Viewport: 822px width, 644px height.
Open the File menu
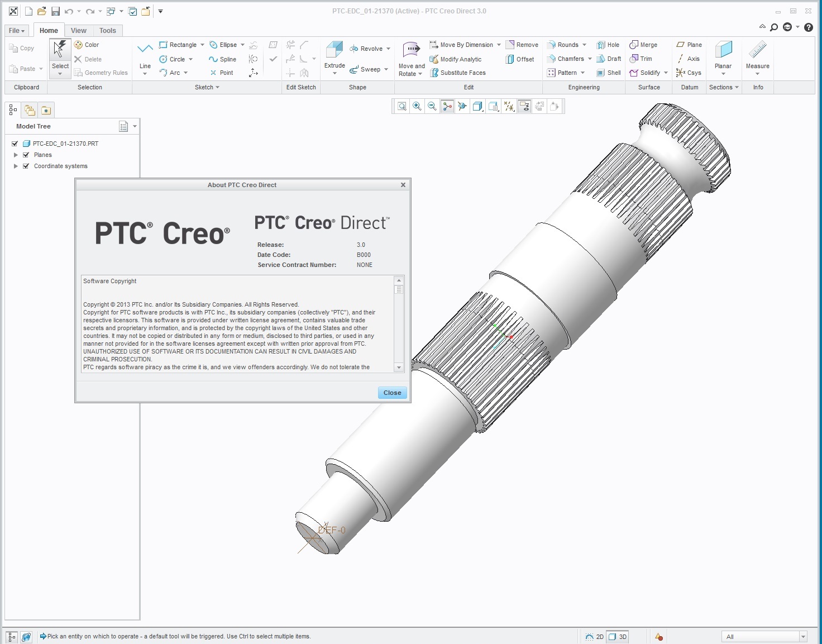[17, 31]
